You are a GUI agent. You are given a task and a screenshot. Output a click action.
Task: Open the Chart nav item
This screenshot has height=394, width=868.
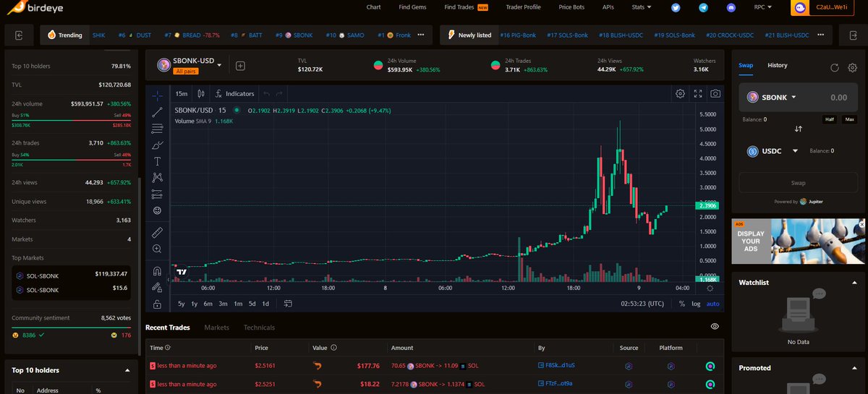click(373, 7)
